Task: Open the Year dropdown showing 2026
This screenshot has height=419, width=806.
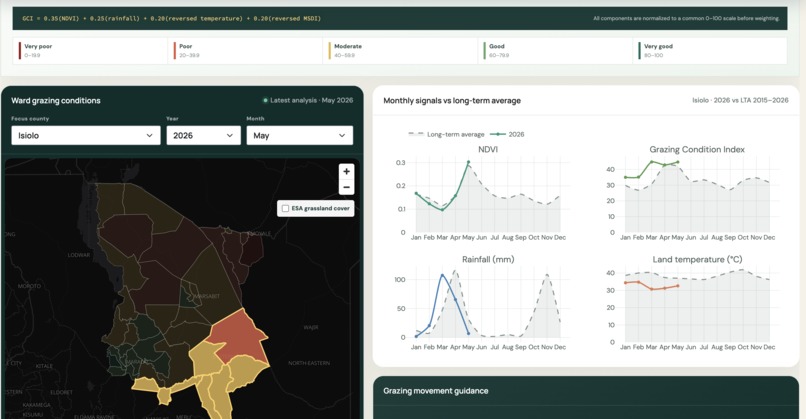Action: pos(203,136)
